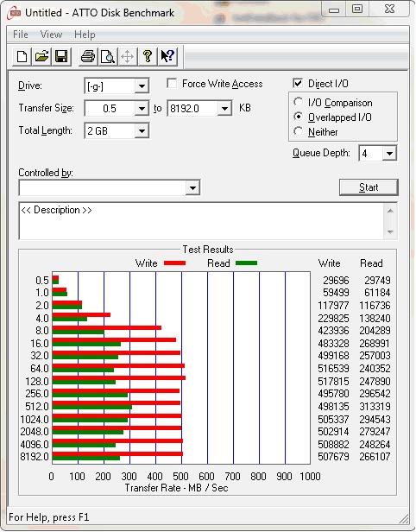Viewport: 416px width, 532px height.
Task: Open the View menu
Action: [x=51, y=35]
